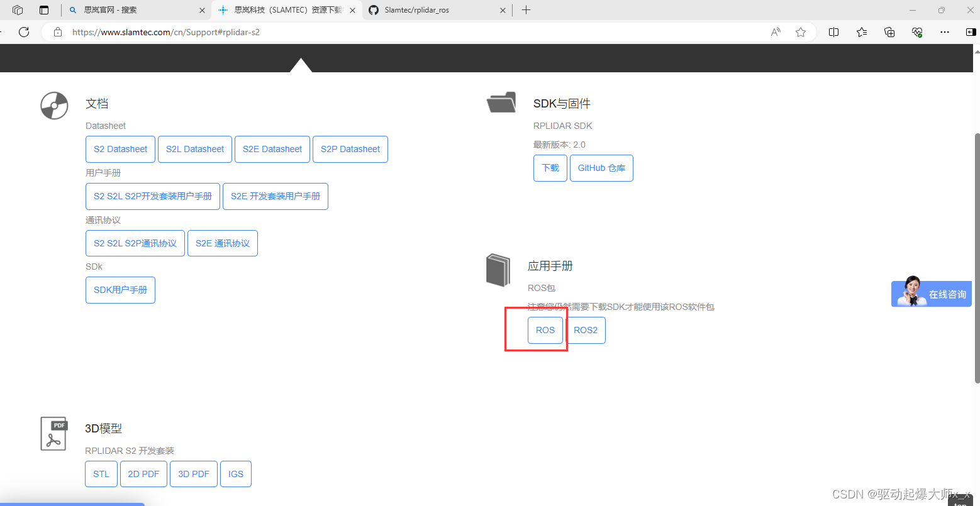Close the 思岚科技 (SLAMTEC) 资源下载 tab
The height and width of the screenshot is (506, 980).
click(x=352, y=10)
